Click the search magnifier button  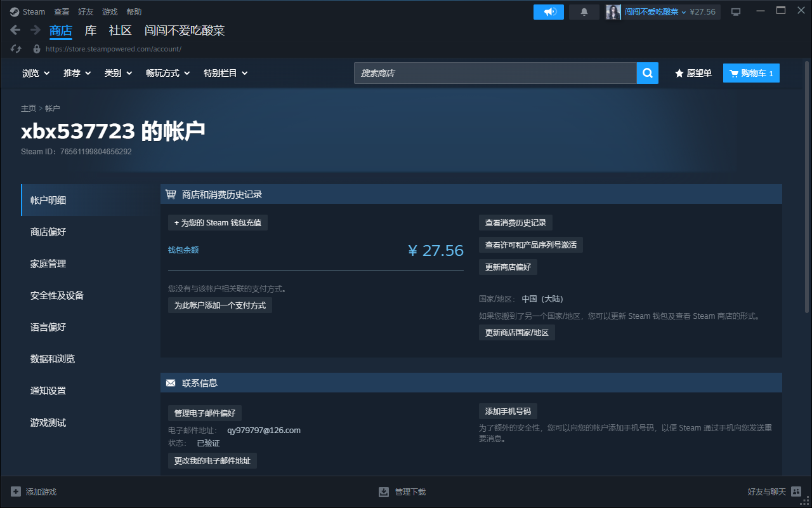tap(648, 73)
